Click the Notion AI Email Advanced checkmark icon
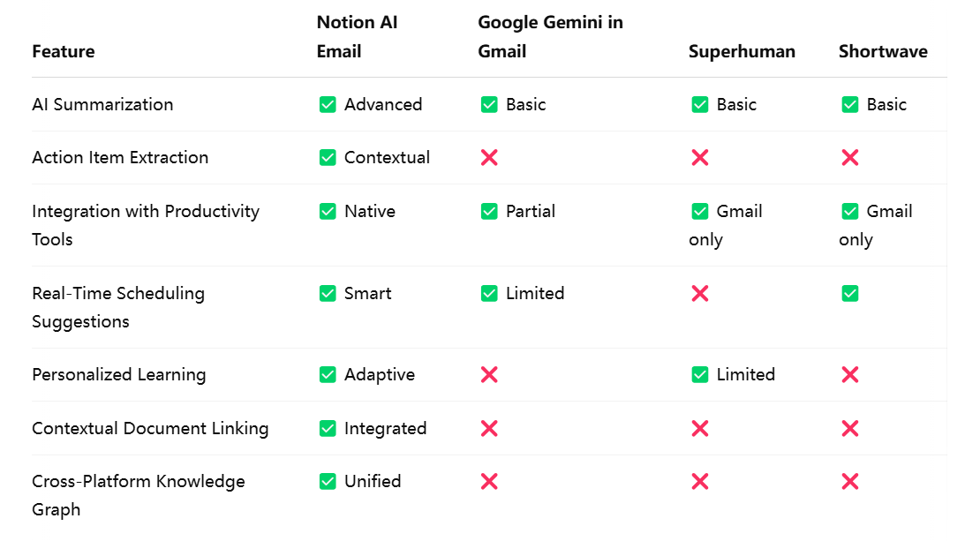This screenshot has width=980, height=541. (x=328, y=104)
